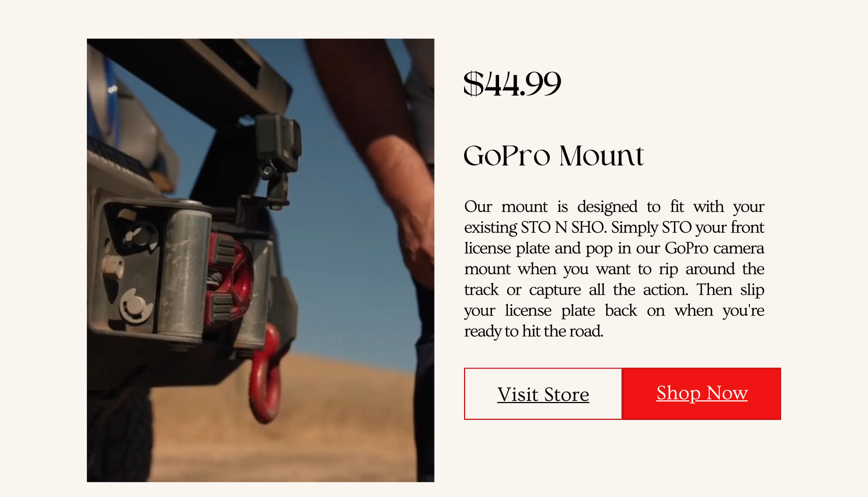Click the blue sky area in the photo
Viewport: 868px width, 497px height.
point(350,273)
